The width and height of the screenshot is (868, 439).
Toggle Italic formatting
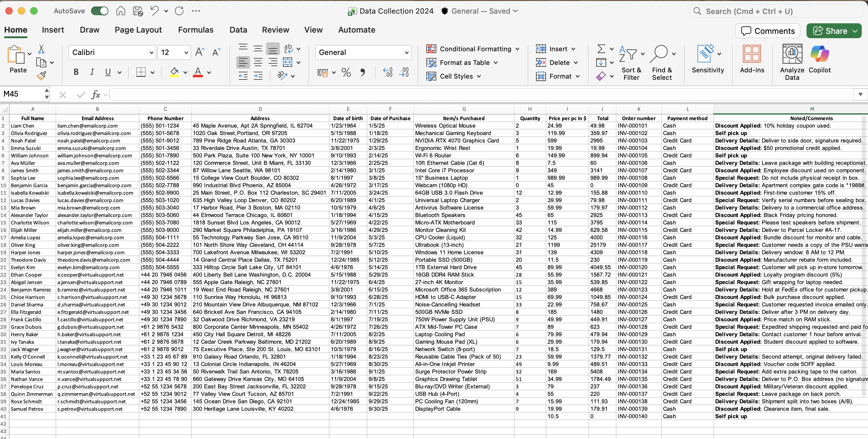click(92, 72)
